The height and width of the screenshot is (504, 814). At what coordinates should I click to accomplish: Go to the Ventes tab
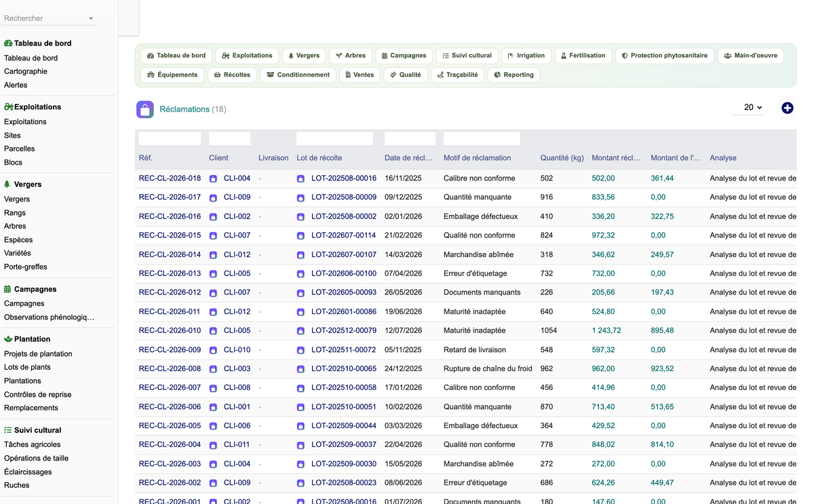click(x=360, y=75)
